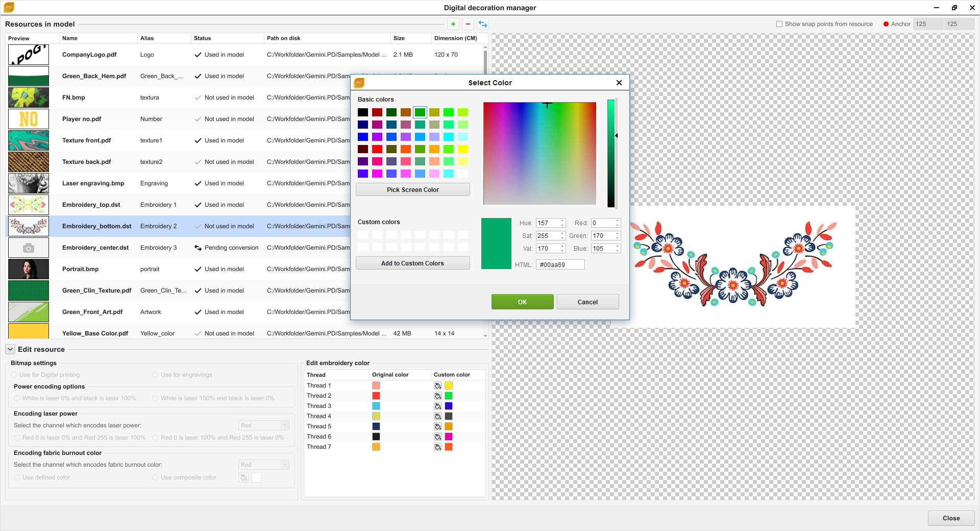The height and width of the screenshot is (531, 980).
Task: Select Use composite color radio option
Action: tap(155, 477)
